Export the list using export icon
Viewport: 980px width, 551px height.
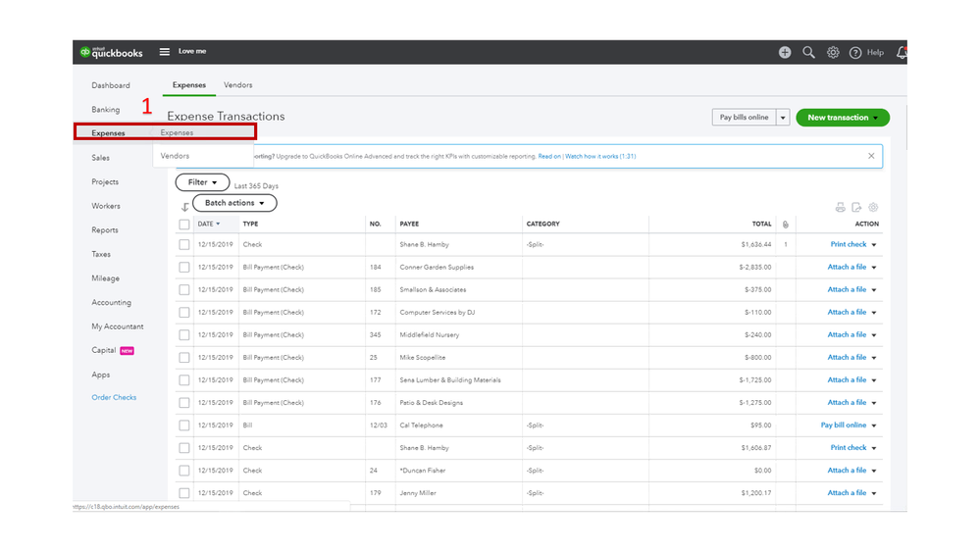click(x=856, y=208)
